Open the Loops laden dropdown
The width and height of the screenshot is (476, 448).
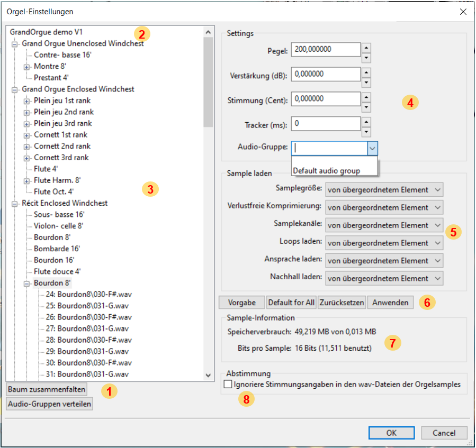(384, 243)
